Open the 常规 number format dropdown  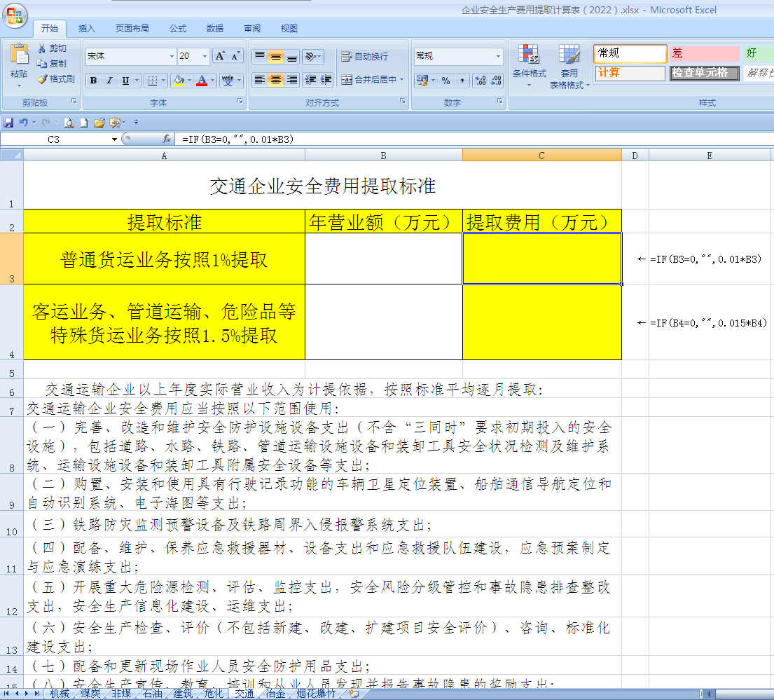[498, 56]
